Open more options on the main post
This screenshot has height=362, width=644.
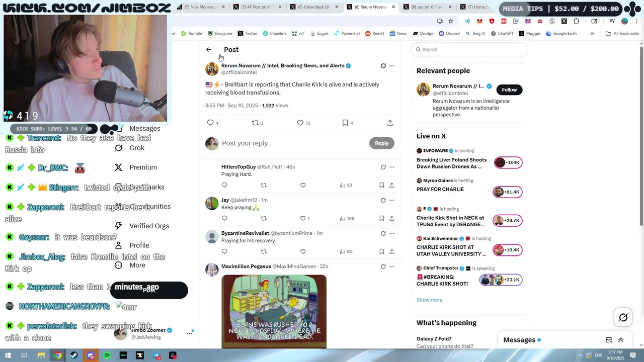coord(392,66)
